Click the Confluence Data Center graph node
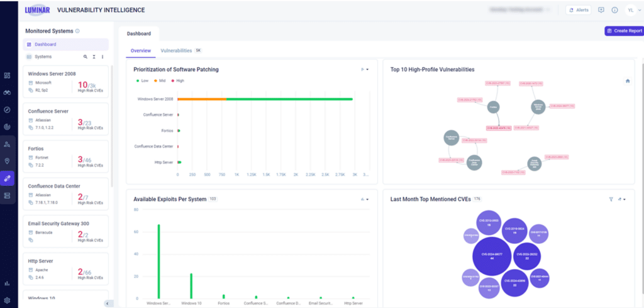 pos(474,162)
